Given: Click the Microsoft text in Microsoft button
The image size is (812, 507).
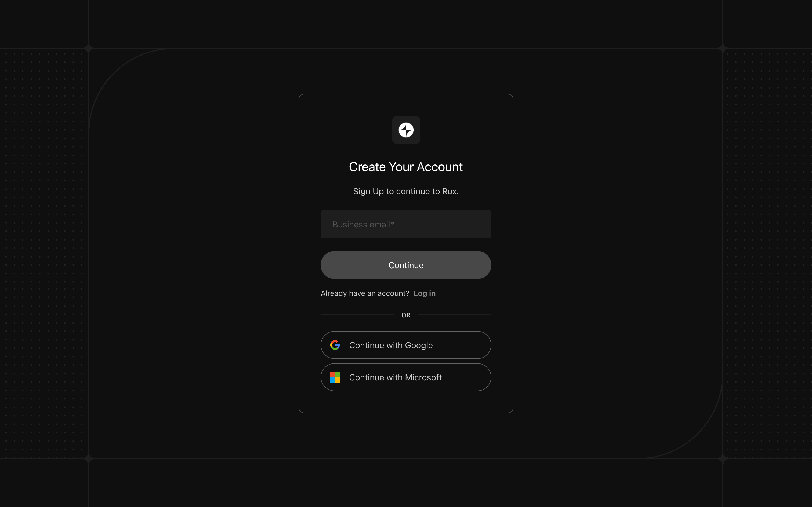Looking at the screenshot, I should (423, 378).
